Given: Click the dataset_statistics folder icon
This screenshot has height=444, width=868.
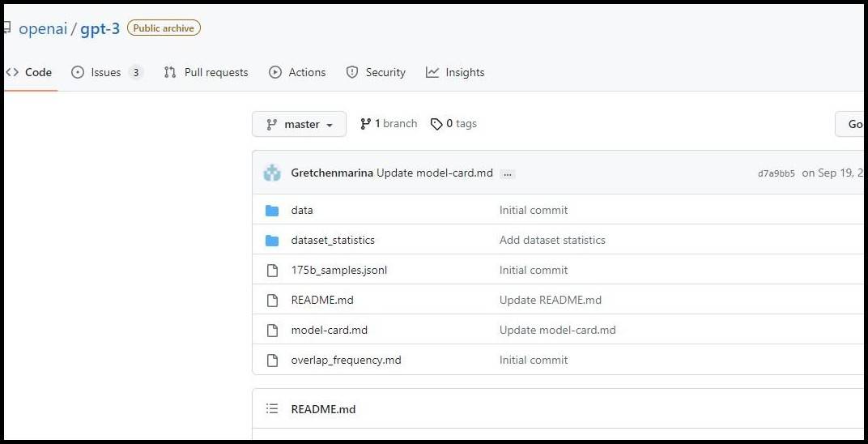Looking at the screenshot, I should point(272,241).
